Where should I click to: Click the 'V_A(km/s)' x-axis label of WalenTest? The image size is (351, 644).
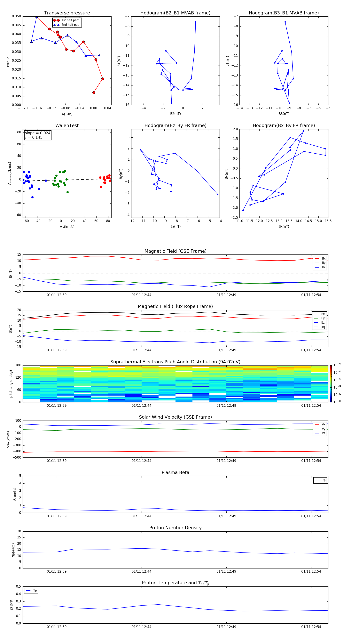pos(67,227)
